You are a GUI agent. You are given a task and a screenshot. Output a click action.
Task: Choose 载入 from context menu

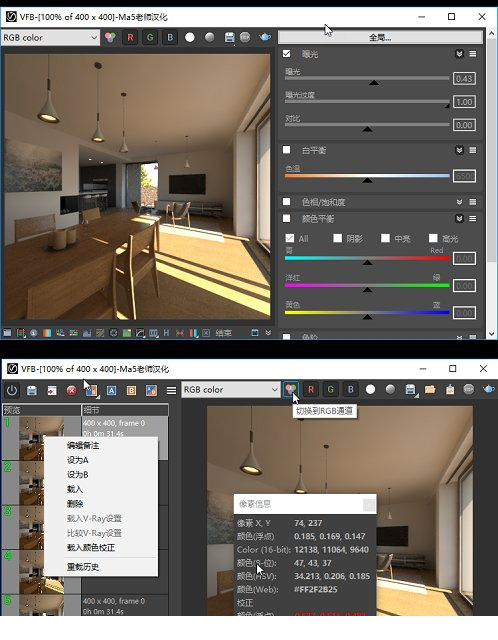(x=75, y=489)
